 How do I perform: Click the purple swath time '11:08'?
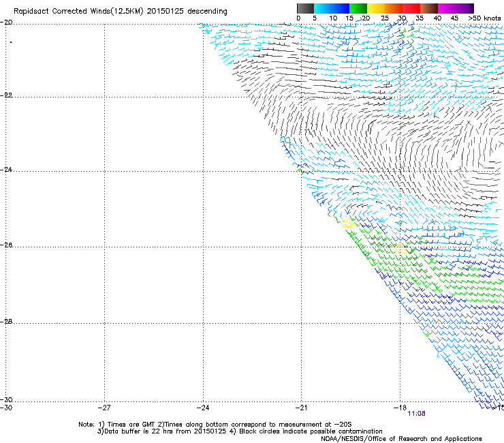[x=416, y=414]
